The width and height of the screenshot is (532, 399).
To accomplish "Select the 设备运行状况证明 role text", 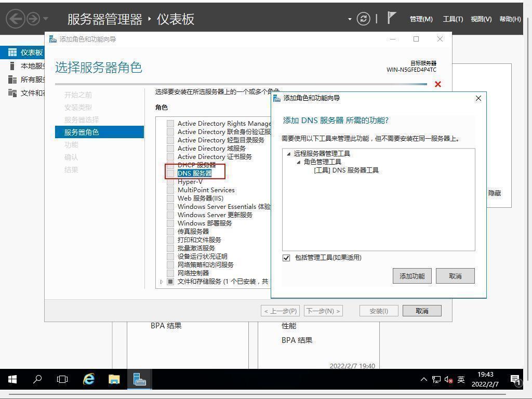I will (x=202, y=257).
